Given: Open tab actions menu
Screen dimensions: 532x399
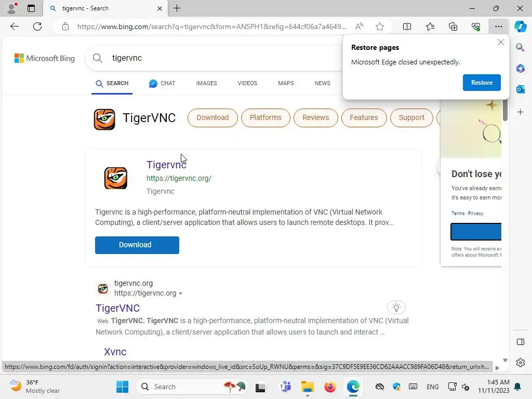Looking at the screenshot, I should (31, 8).
